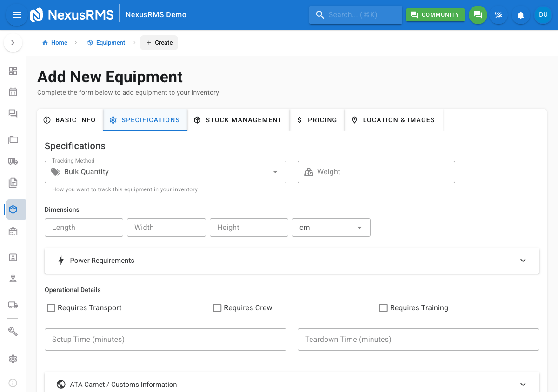Image resolution: width=558 pixels, height=392 pixels.
Task: Open the Calendar icon in the sidebar
Action: (13, 92)
